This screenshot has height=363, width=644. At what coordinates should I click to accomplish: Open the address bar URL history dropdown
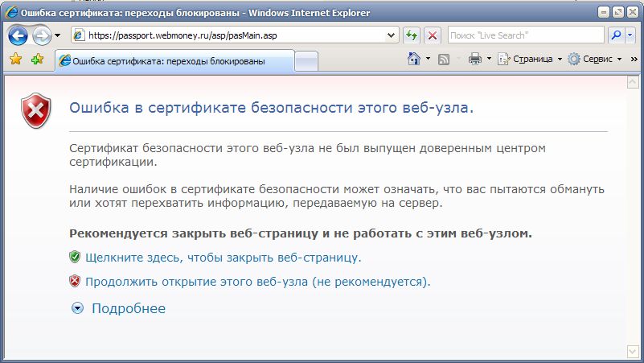[x=392, y=35]
